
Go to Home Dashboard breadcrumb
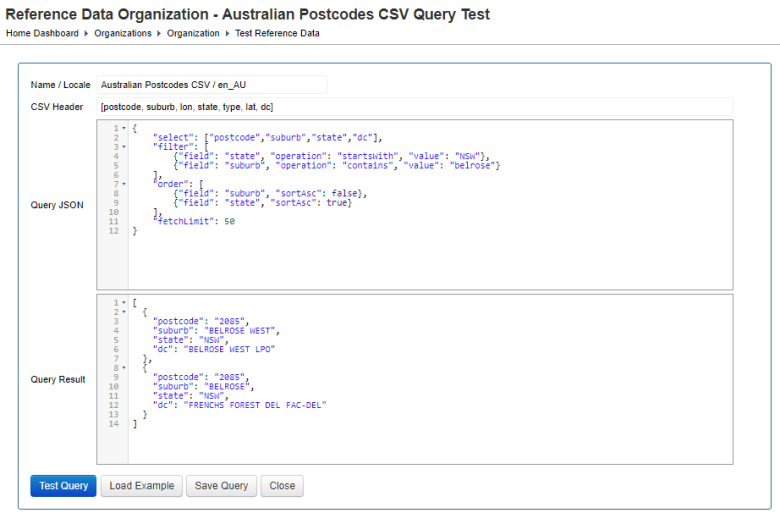(x=42, y=33)
